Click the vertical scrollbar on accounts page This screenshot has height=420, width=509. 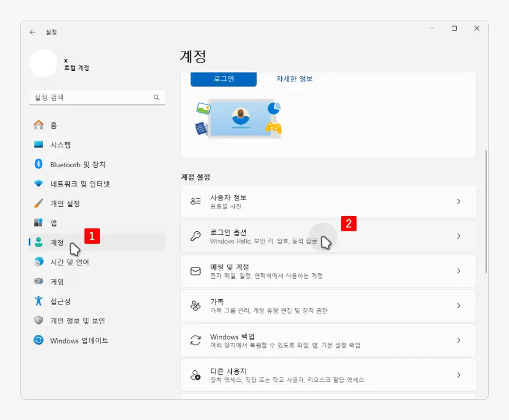pos(486,211)
